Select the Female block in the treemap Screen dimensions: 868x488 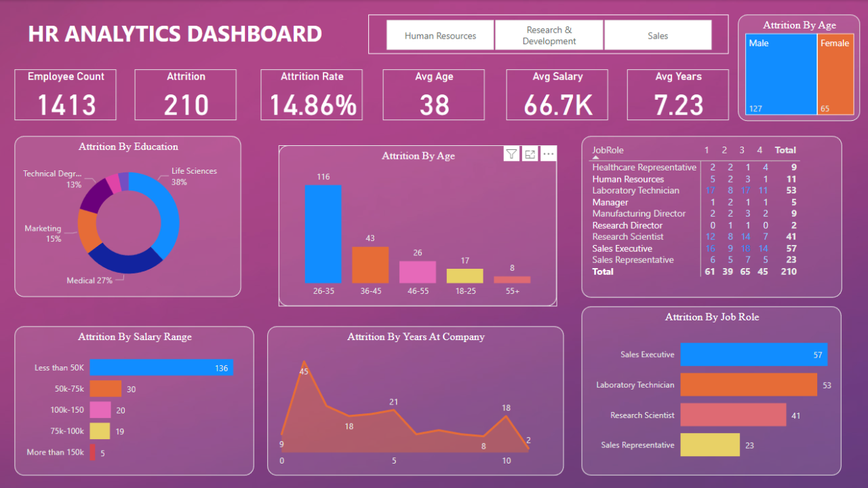pos(835,75)
